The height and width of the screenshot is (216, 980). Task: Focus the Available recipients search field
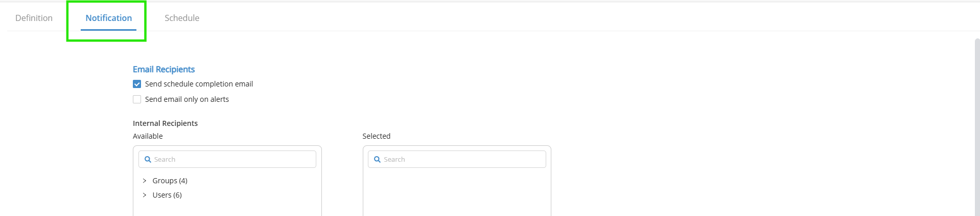[x=227, y=159]
